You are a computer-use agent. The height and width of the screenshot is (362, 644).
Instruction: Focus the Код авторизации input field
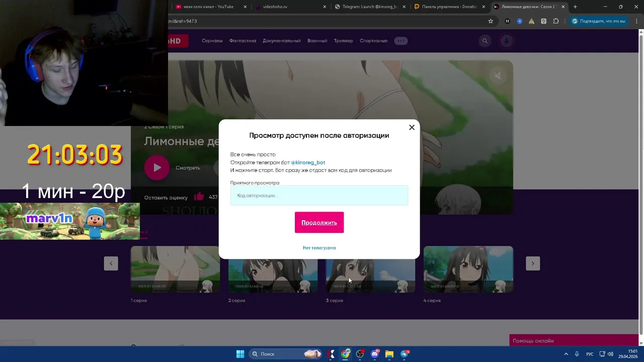click(x=319, y=196)
